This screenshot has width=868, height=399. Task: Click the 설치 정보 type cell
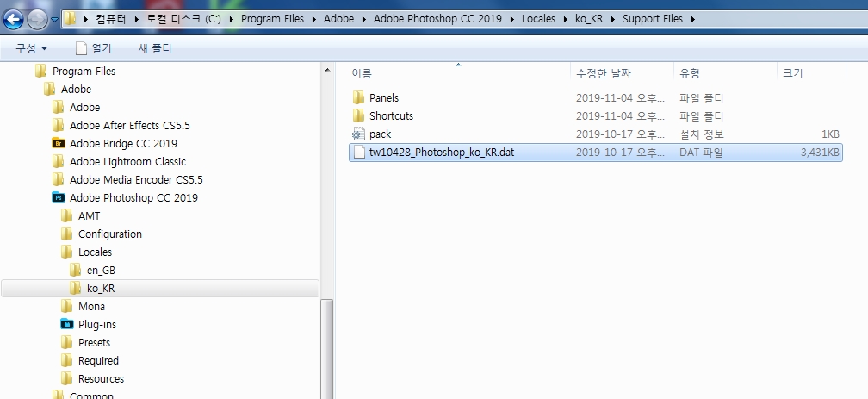pyautogui.click(x=701, y=134)
